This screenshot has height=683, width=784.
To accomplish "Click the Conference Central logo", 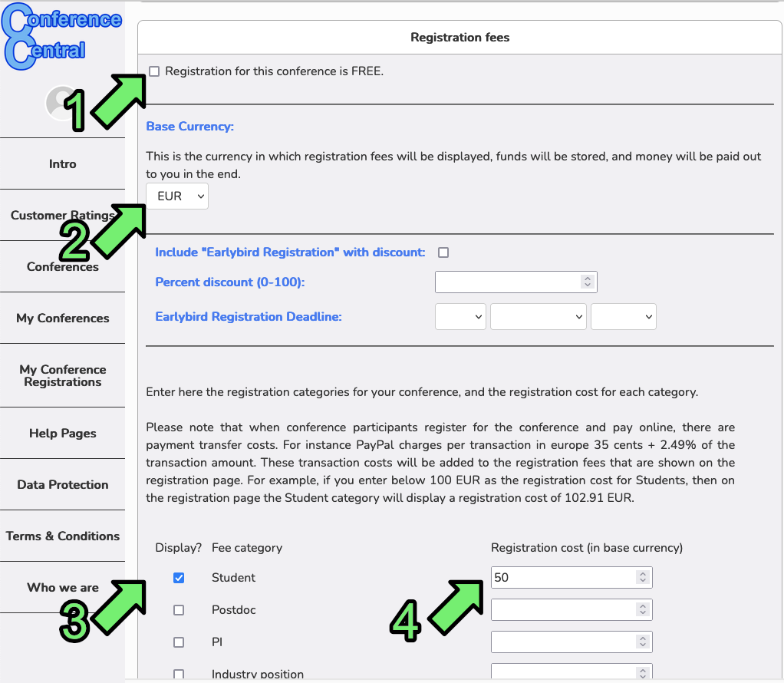I will click(x=61, y=36).
